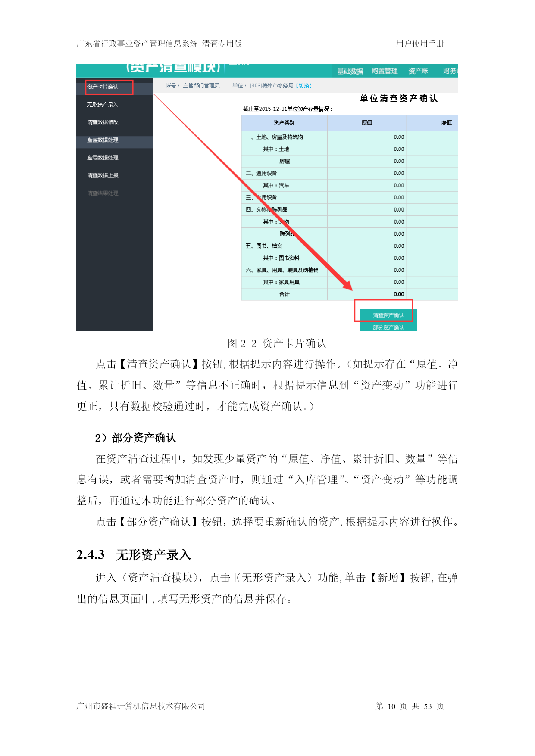
Task: Click the 其中：汽车 row label
Action: point(276,185)
